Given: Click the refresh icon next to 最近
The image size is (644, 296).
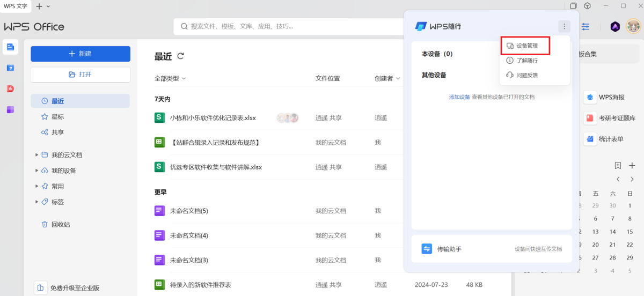Looking at the screenshot, I should click(181, 56).
